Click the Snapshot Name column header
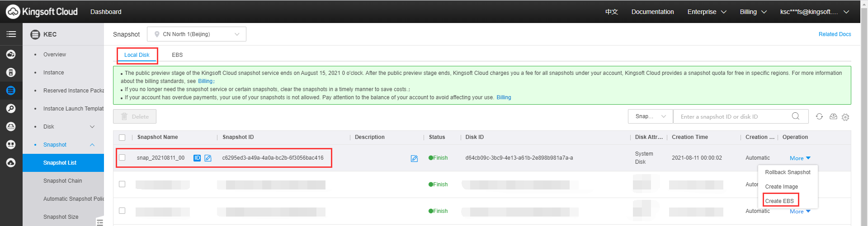Viewport: 868px width, 226px height. tap(157, 137)
